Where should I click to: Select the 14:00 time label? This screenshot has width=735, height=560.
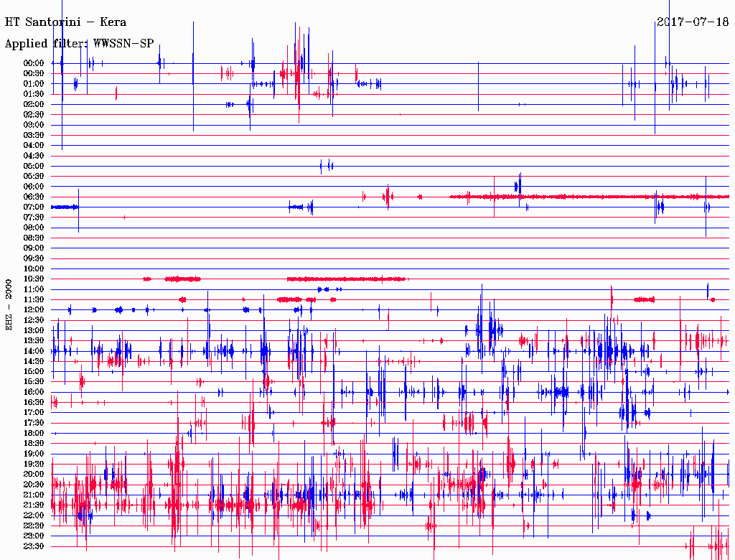34,351
